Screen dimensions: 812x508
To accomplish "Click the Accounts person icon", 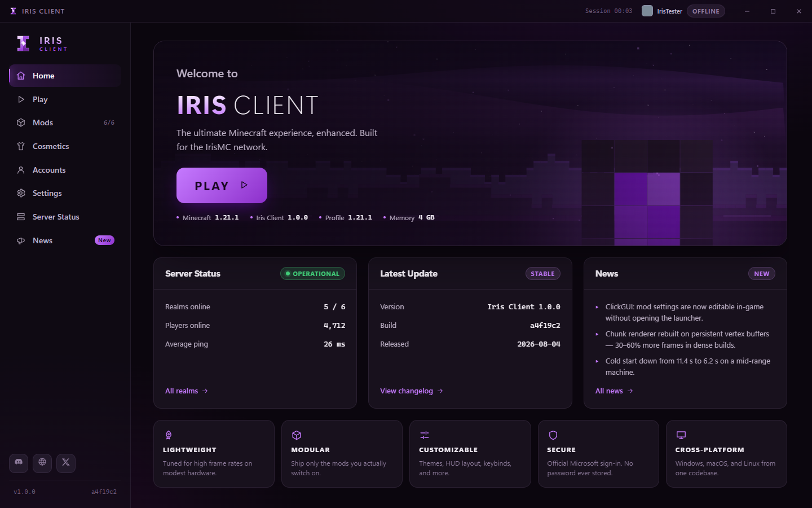I will 21,170.
